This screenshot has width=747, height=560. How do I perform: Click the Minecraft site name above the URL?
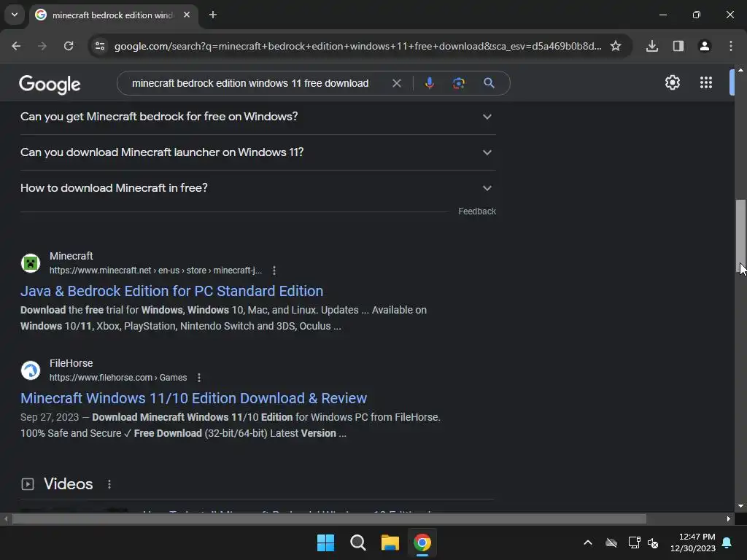coord(71,256)
